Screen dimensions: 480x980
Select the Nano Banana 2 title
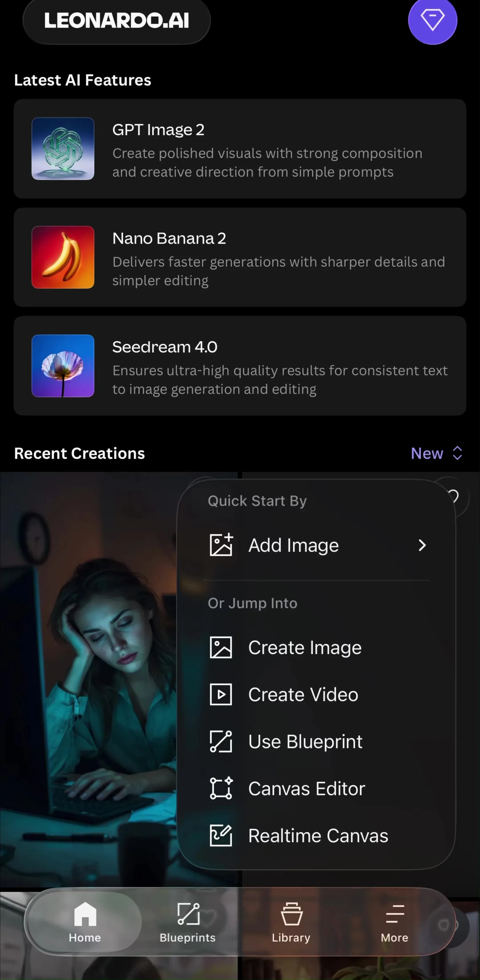[169, 239]
